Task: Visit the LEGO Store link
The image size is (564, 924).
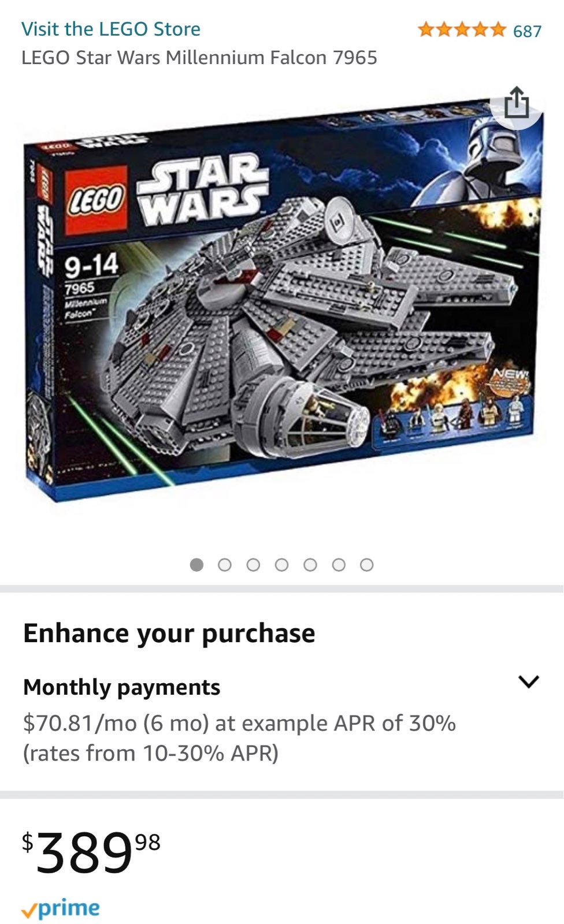Action: 111,29
